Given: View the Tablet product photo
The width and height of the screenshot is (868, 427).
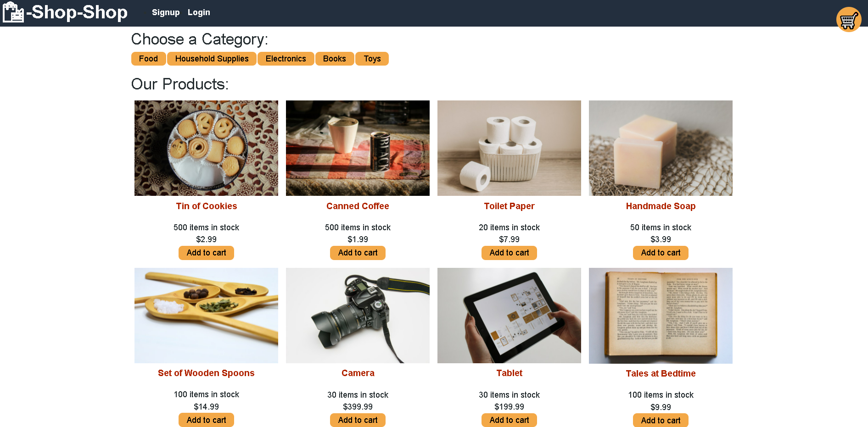Looking at the screenshot, I should point(509,316).
